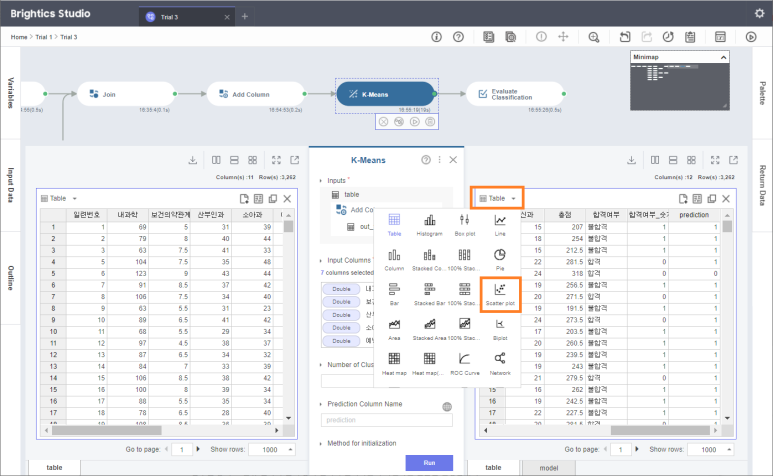Open the Palette side panel
Viewport: 773px width, 476px height.
pyautogui.click(x=762, y=93)
